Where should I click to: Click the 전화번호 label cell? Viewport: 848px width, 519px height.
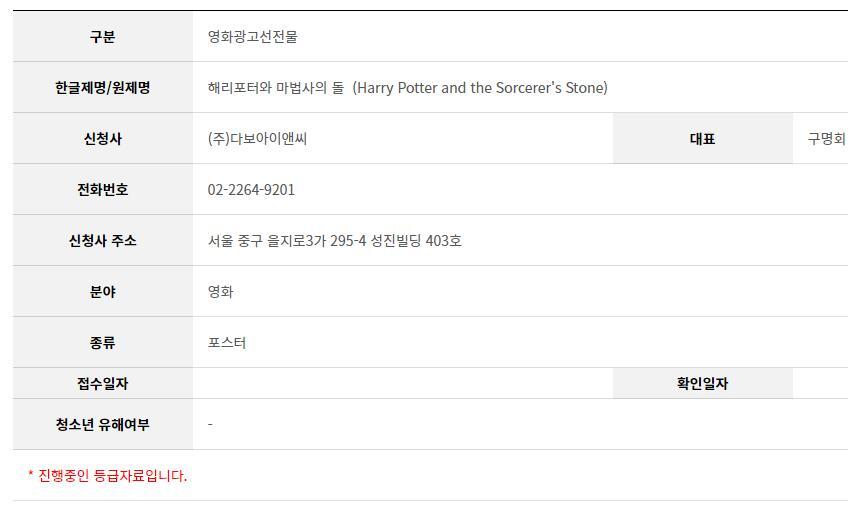pos(102,190)
